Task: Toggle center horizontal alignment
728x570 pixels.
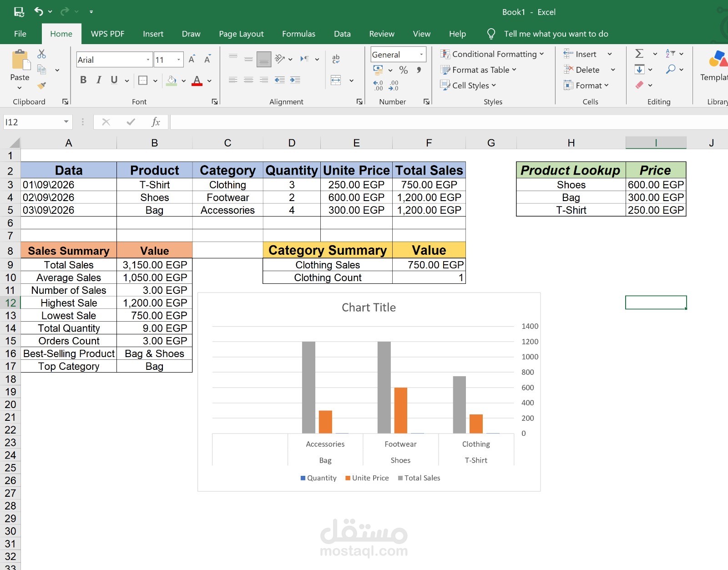Action: point(248,80)
